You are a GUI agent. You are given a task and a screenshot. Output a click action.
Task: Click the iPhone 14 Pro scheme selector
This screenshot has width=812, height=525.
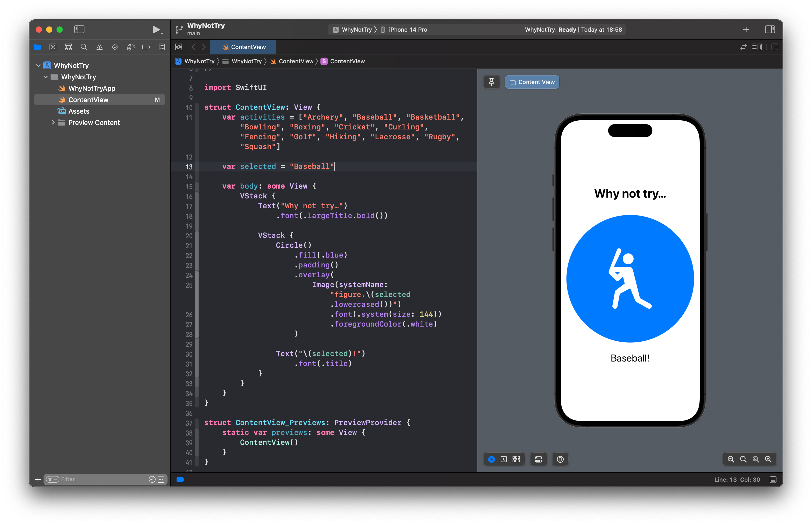click(409, 29)
